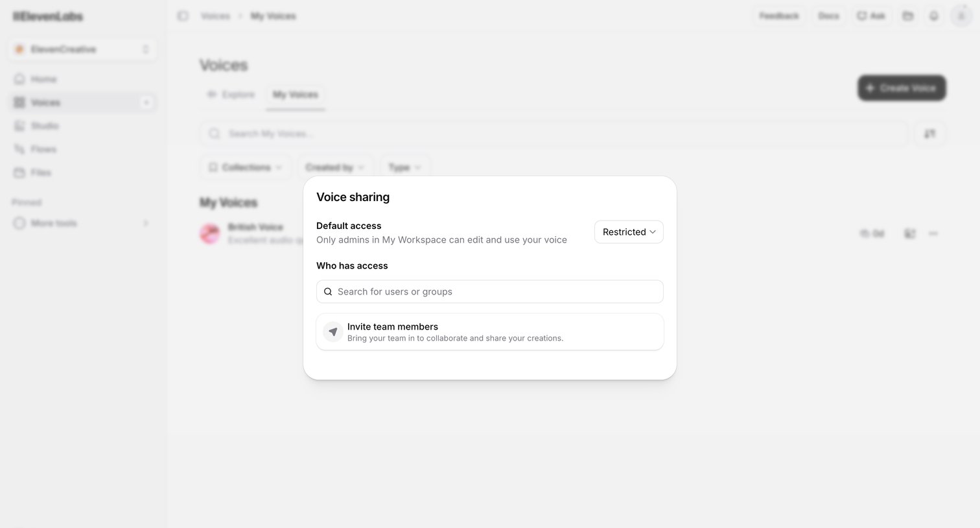980x528 pixels.
Task: Click the paper plane invite icon
Action: [333, 332]
